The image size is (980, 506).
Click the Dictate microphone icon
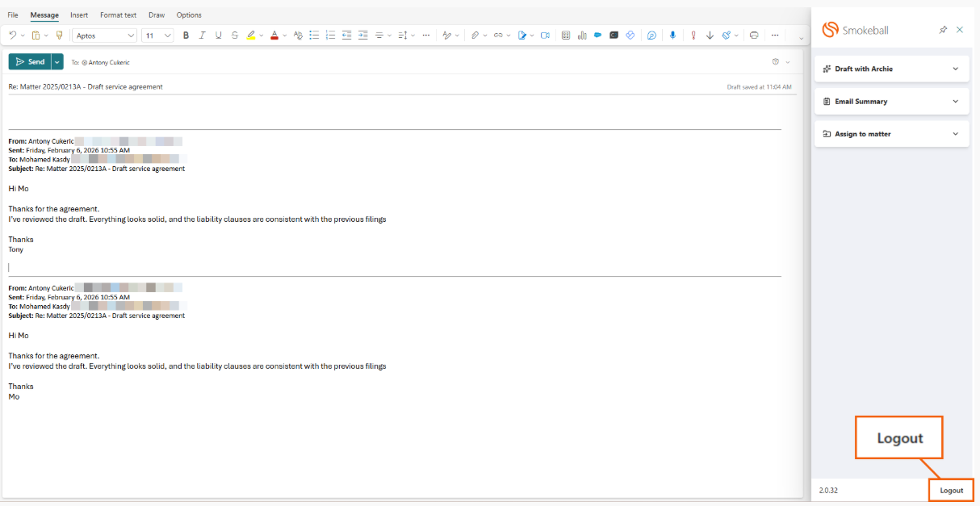[x=672, y=36]
